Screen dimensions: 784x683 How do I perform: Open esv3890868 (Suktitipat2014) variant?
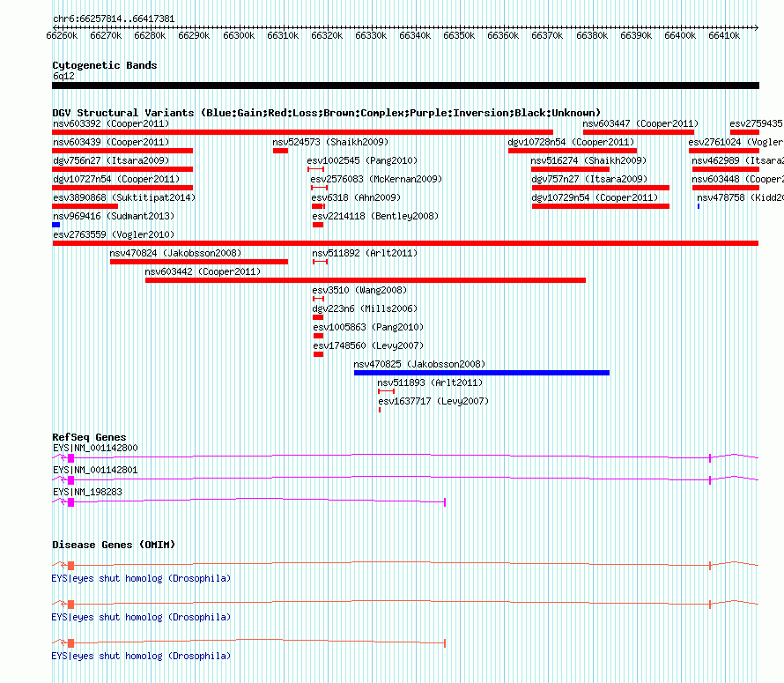click(124, 197)
